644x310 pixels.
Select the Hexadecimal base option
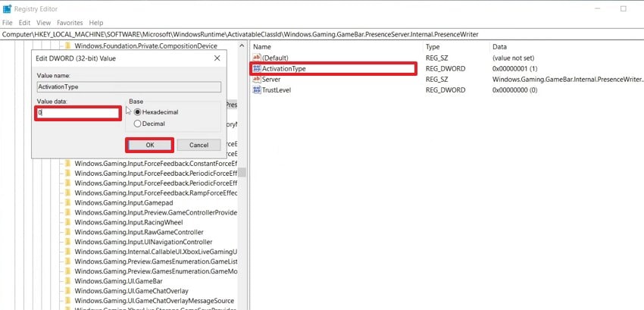tap(156, 112)
